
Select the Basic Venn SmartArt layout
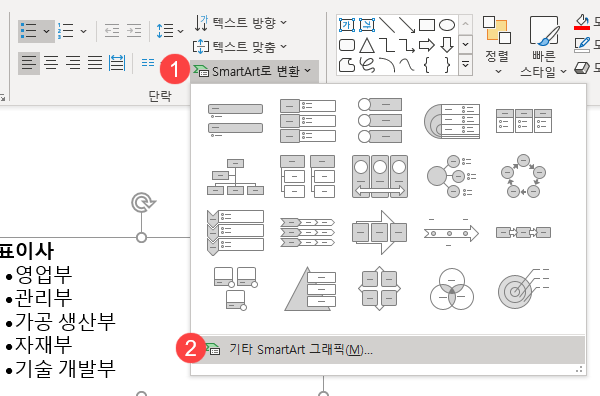pos(452,289)
